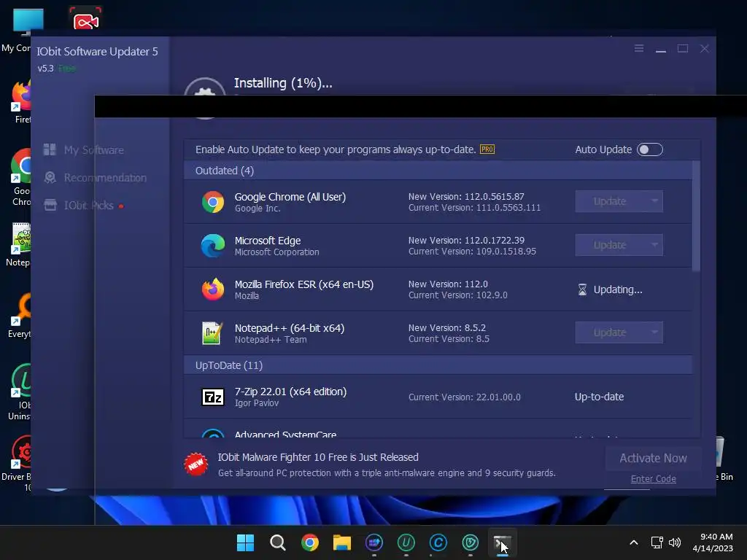The width and height of the screenshot is (747, 560).
Task: Click 'New Version: 8.5.2' text
Action: [x=447, y=327]
